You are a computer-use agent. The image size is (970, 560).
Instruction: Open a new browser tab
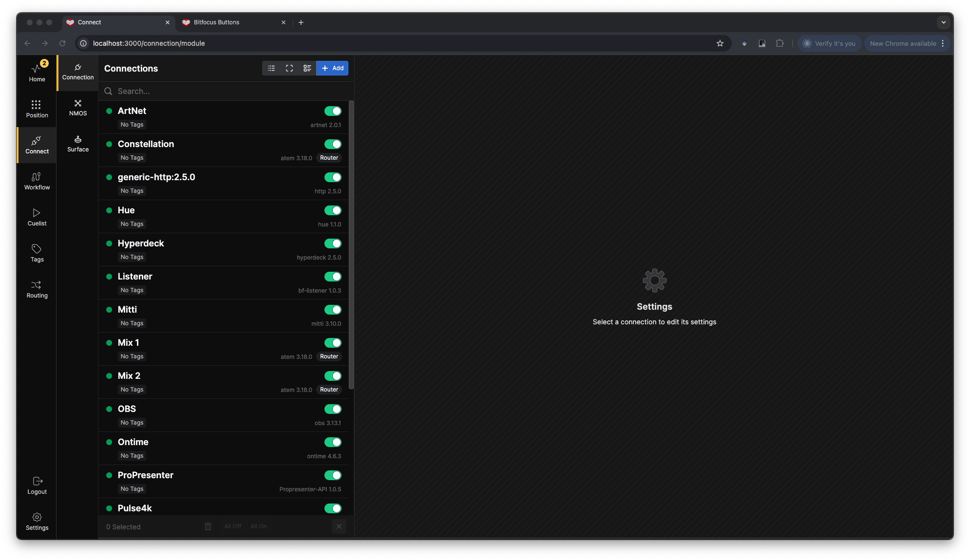pyautogui.click(x=301, y=22)
